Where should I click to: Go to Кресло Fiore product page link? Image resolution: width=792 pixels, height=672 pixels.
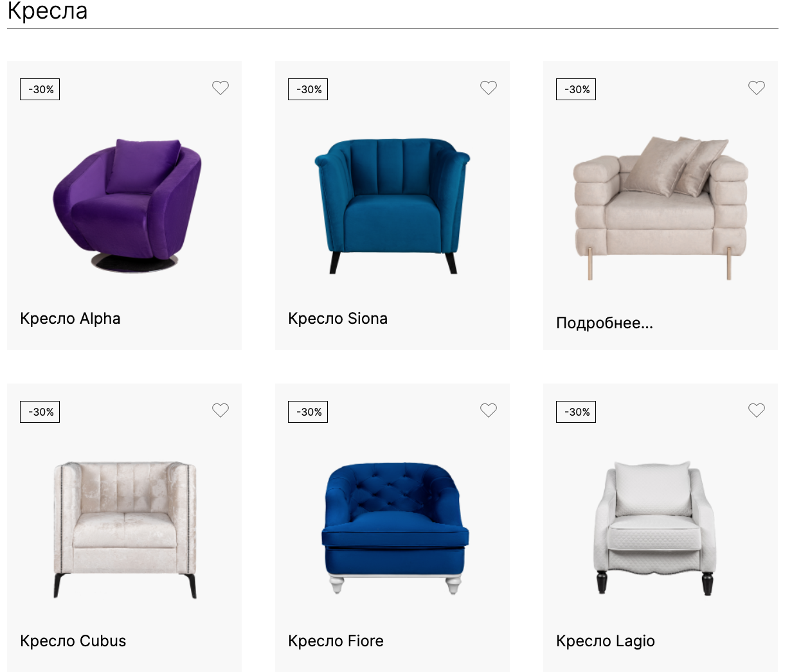(336, 641)
